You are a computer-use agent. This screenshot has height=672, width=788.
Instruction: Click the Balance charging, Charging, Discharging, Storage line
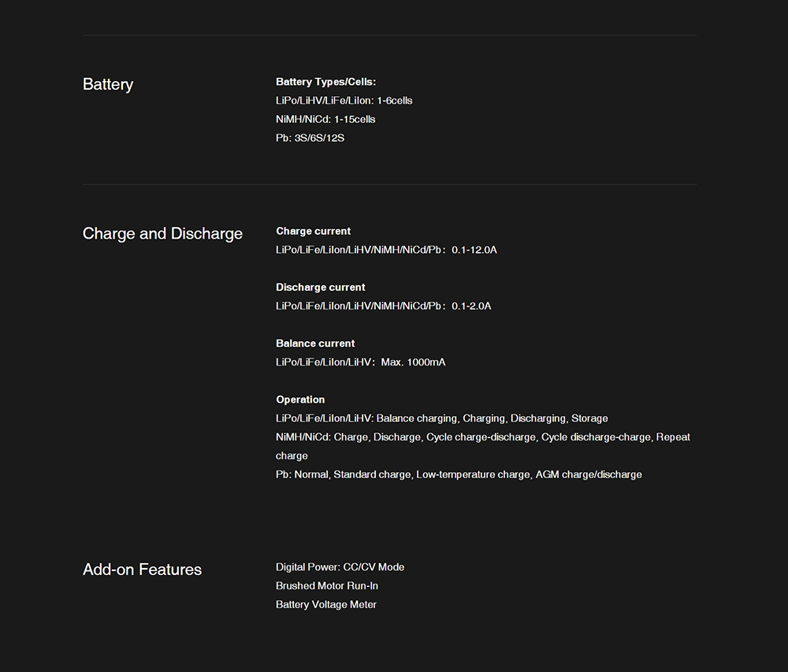click(x=442, y=418)
